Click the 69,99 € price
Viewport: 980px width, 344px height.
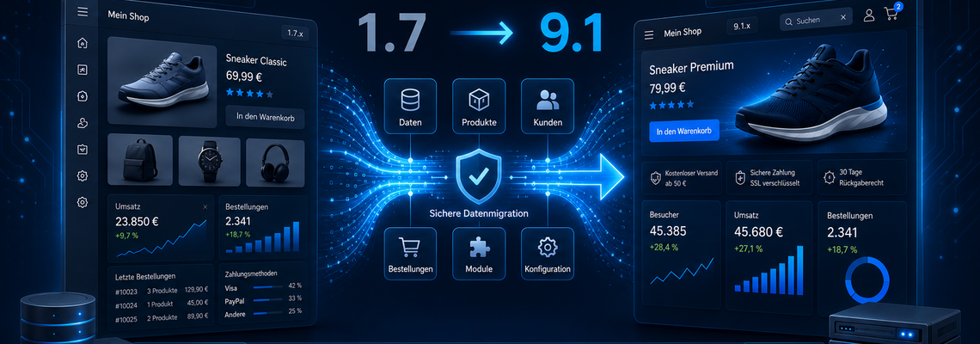[244, 77]
